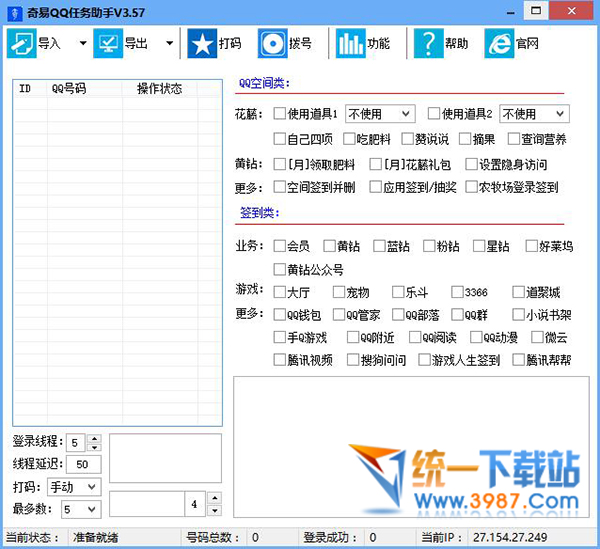Open the 最多数 dropdown
Screen dimensions: 600x549
coord(81,509)
